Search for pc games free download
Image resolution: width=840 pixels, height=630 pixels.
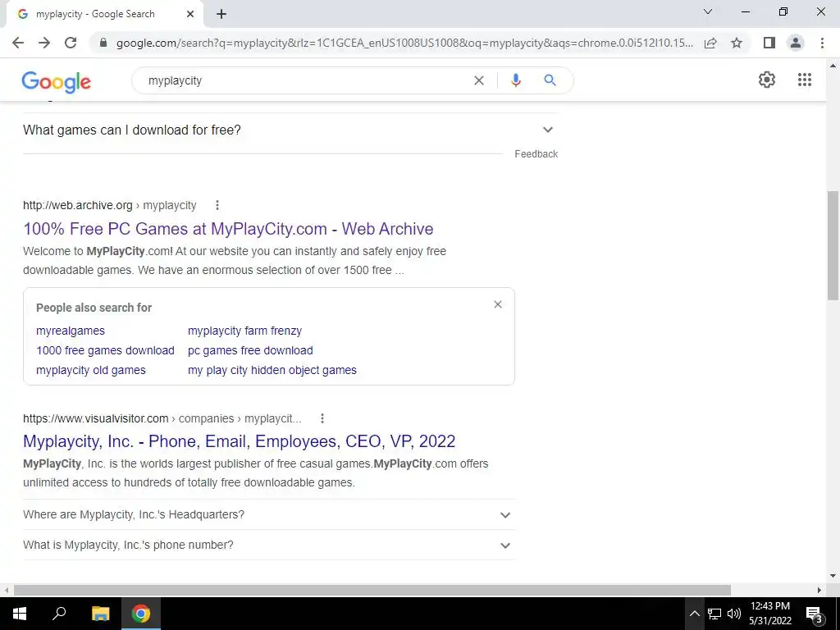(x=250, y=350)
